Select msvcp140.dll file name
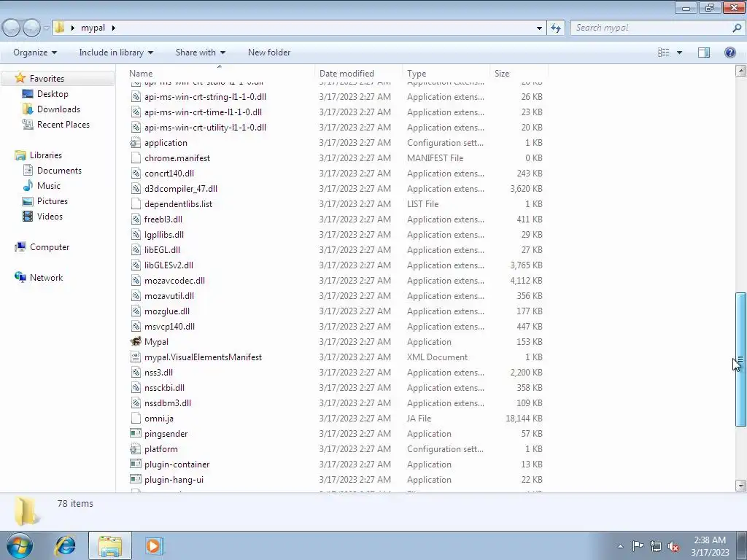 (169, 326)
